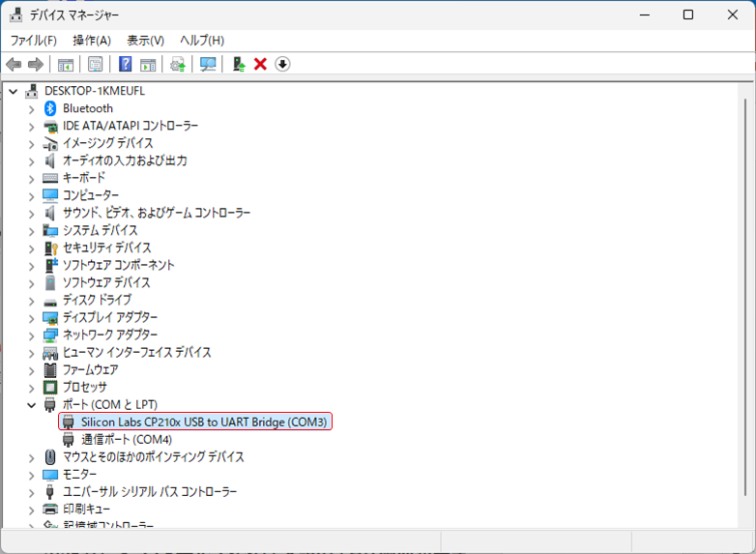This screenshot has height=554, width=756.
Task: Select Silicon Labs CP210x USB to UART Bridge
Action: pos(204,422)
